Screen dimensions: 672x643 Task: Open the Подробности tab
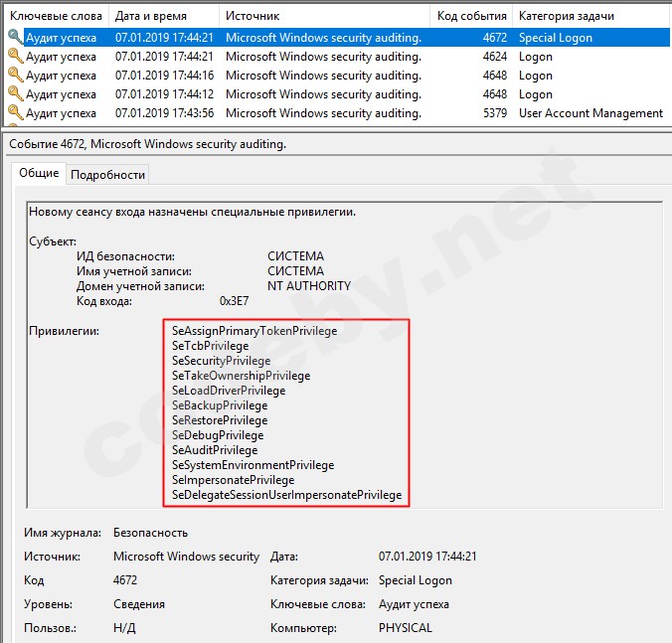click(x=107, y=175)
